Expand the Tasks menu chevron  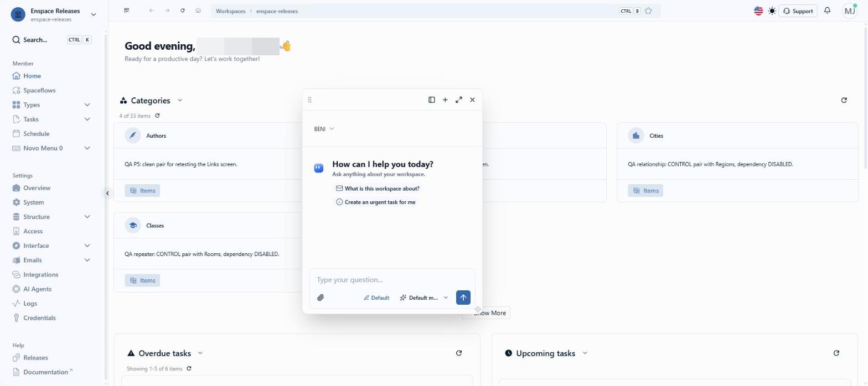pos(87,119)
